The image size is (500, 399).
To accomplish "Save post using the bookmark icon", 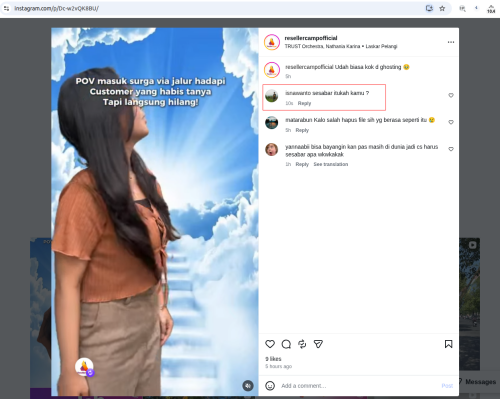I will tap(449, 344).
